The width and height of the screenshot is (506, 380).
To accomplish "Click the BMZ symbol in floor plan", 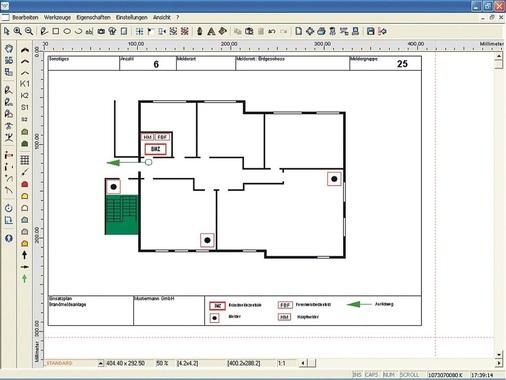I will pyautogui.click(x=155, y=149).
